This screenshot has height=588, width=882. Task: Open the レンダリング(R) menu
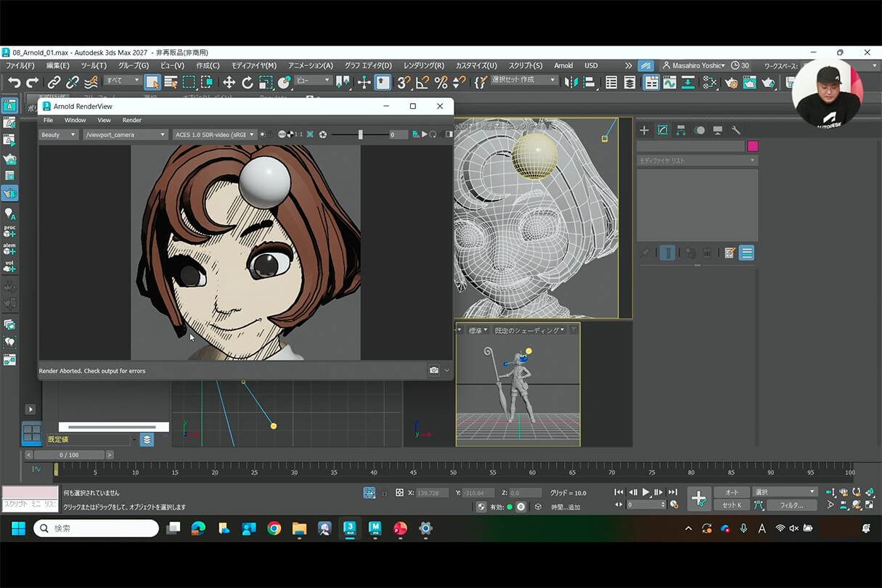(423, 65)
